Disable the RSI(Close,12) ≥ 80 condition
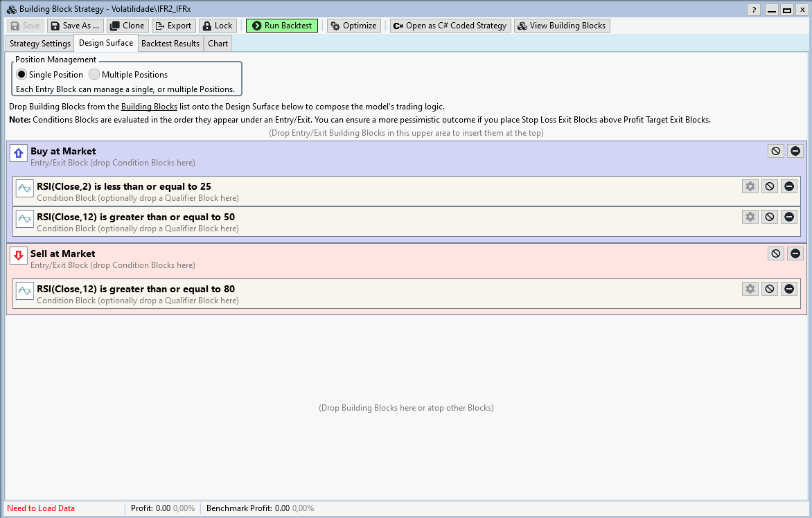Screen dimensions: 812x518 [x=769, y=289]
